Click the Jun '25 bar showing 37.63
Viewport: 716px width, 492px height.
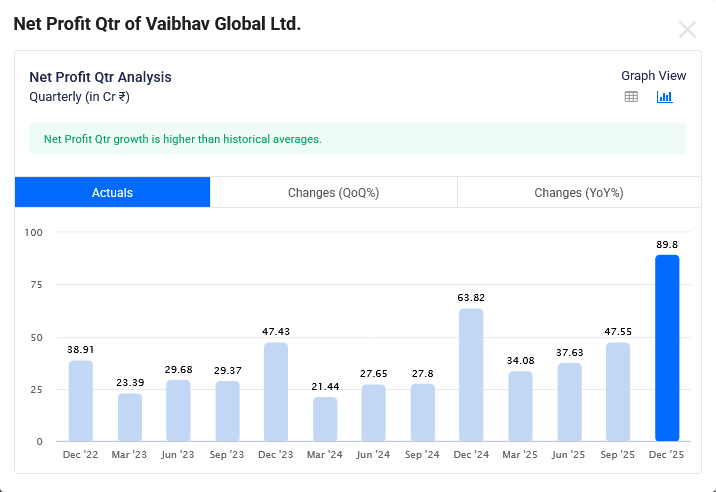pyautogui.click(x=569, y=402)
